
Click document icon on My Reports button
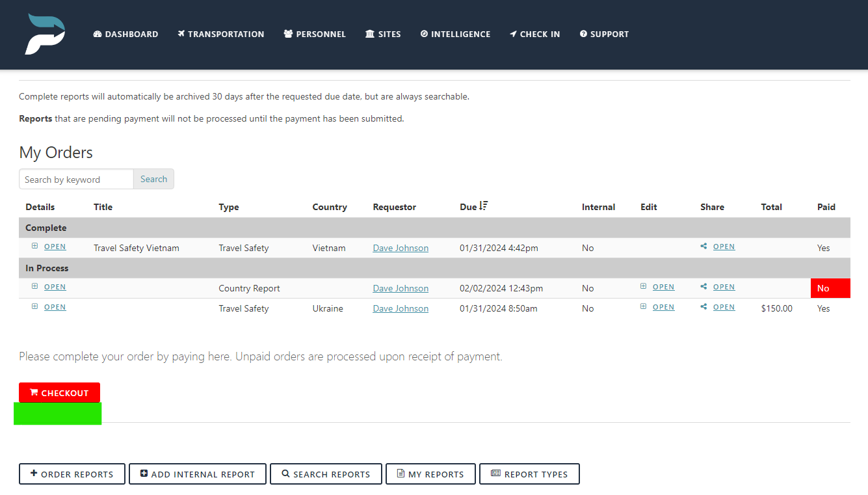coord(401,474)
